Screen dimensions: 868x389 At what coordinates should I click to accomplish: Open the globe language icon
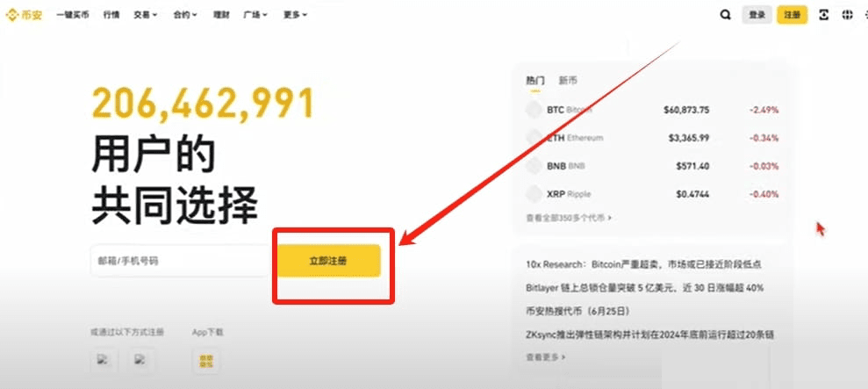pyautogui.click(x=847, y=15)
